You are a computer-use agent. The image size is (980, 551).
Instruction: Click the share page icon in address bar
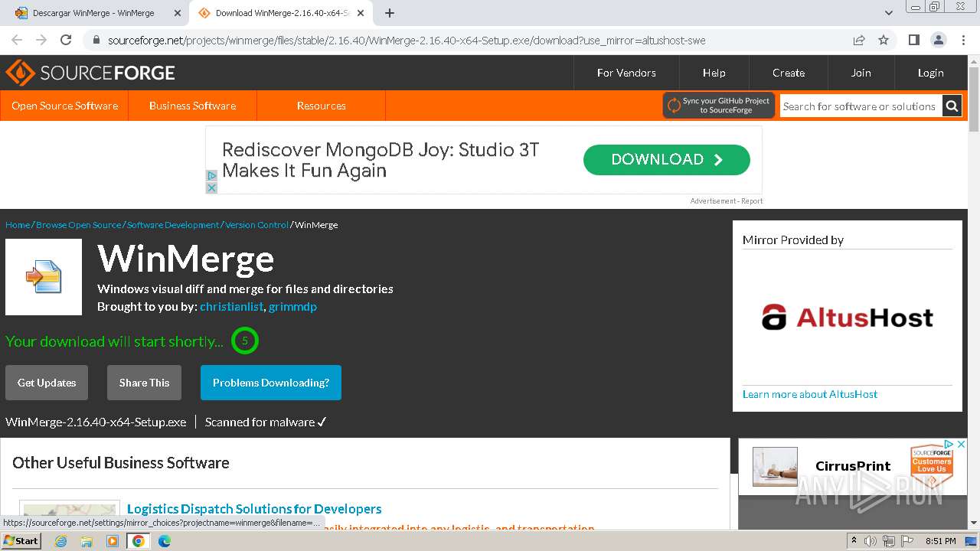(859, 40)
